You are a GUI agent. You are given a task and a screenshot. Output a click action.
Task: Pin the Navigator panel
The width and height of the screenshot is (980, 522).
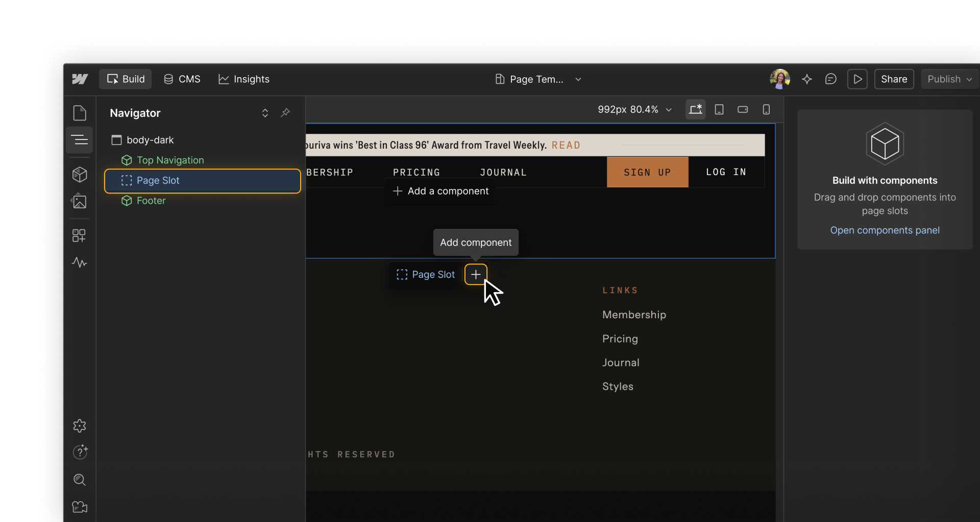[285, 112]
